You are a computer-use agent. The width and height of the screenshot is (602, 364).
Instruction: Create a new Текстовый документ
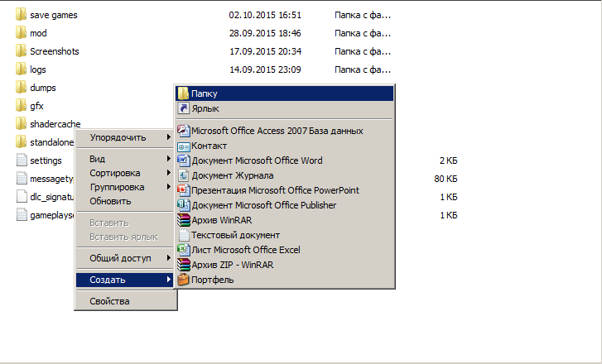pyautogui.click(x=285, y=235)
